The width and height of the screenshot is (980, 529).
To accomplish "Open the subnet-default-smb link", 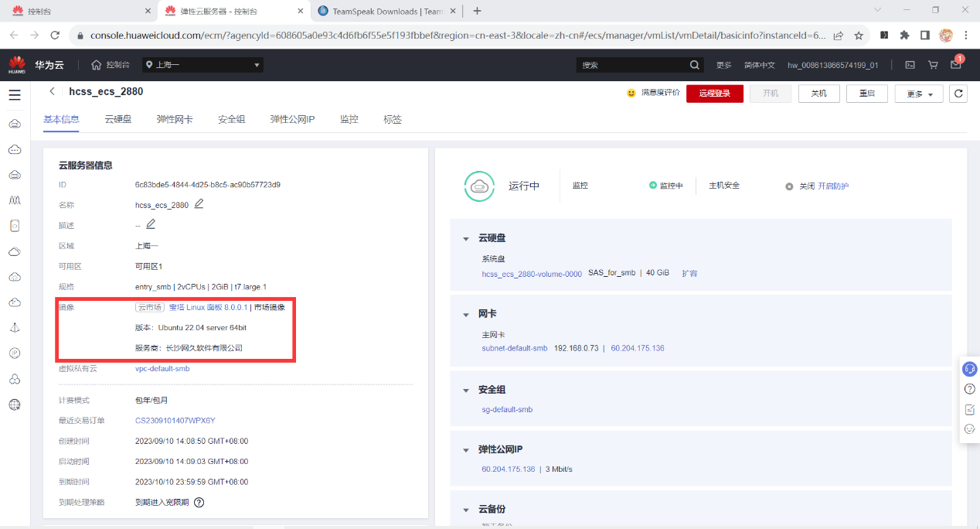I will pyautogui.click(x=514, y=348).
